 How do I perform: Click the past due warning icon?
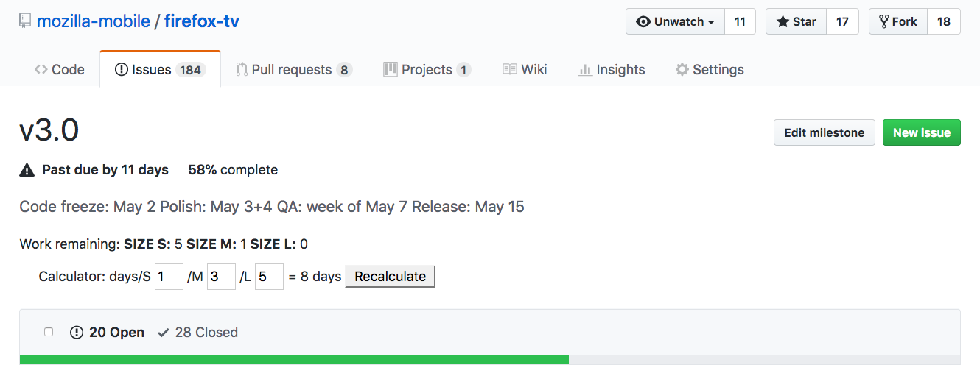click(27, 170)
